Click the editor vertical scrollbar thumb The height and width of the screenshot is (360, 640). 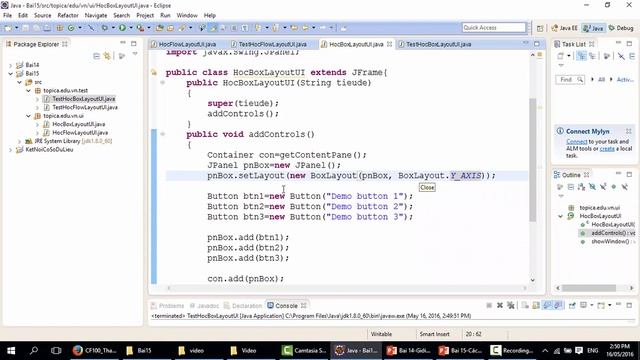[533, 160]
